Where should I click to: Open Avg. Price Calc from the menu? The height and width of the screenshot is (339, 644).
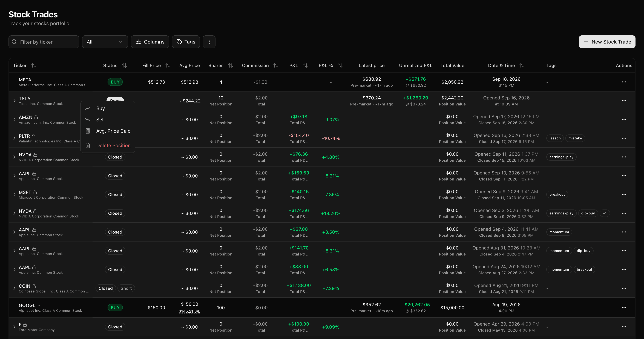tap(108, 131)
